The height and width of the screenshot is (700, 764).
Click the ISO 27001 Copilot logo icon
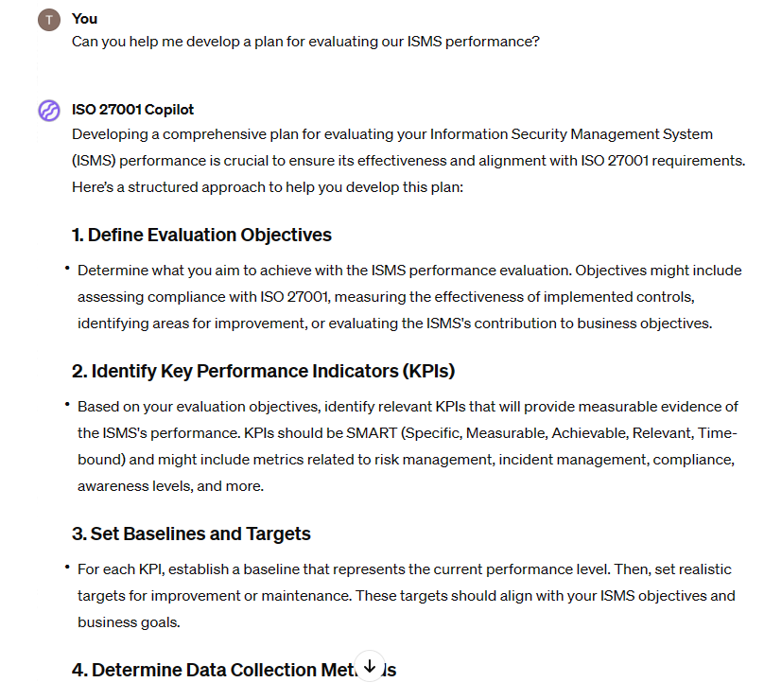(x=49, y=110)
